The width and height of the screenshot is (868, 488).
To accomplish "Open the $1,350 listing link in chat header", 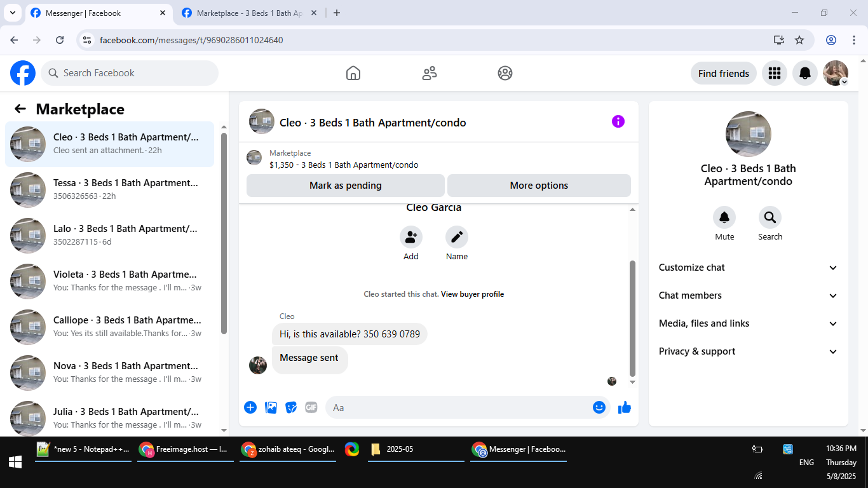I will point(344,165).
